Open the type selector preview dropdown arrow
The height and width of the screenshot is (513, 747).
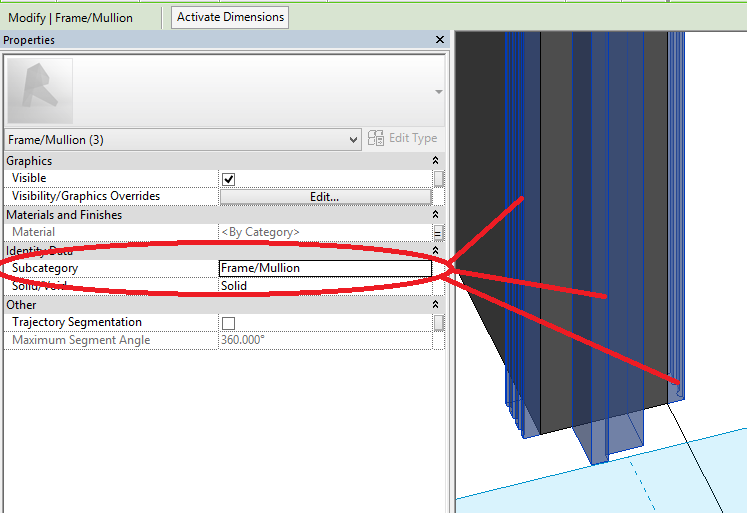[439, 91]
